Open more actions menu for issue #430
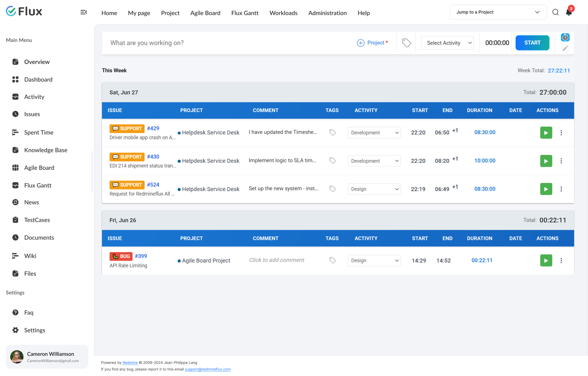 (561, 161)
